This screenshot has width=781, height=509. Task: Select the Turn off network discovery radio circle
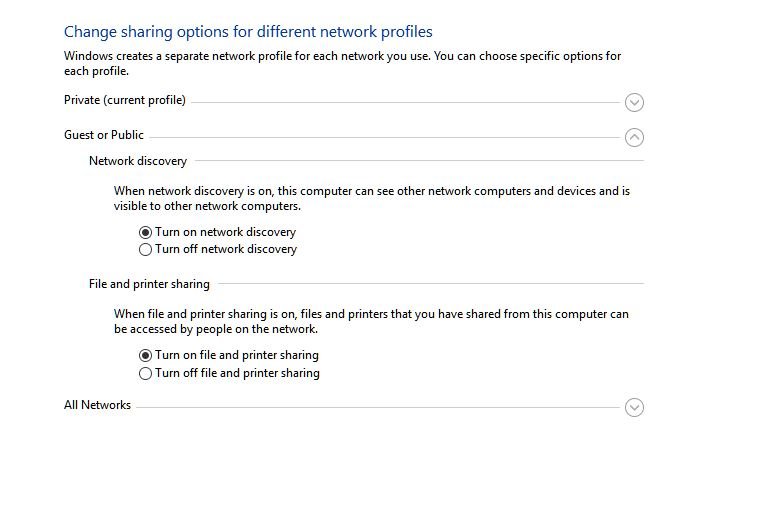click(x=145, y=250)
